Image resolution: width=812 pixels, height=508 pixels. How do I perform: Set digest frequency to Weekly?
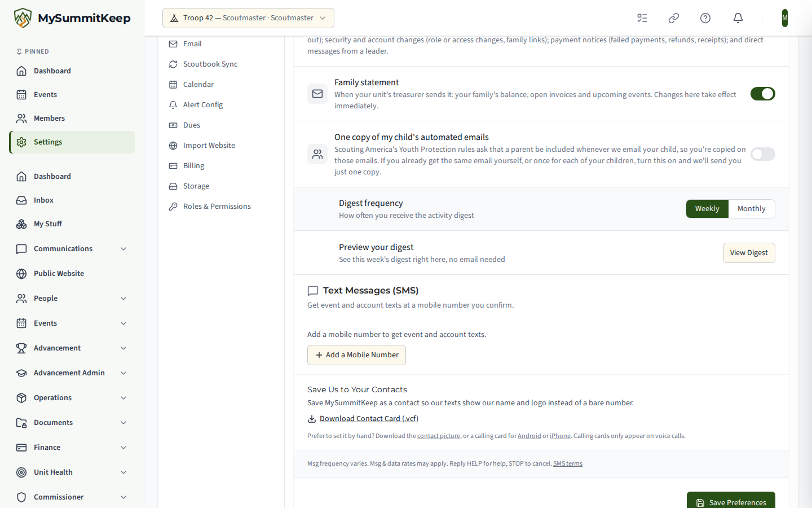coord(707,209)
